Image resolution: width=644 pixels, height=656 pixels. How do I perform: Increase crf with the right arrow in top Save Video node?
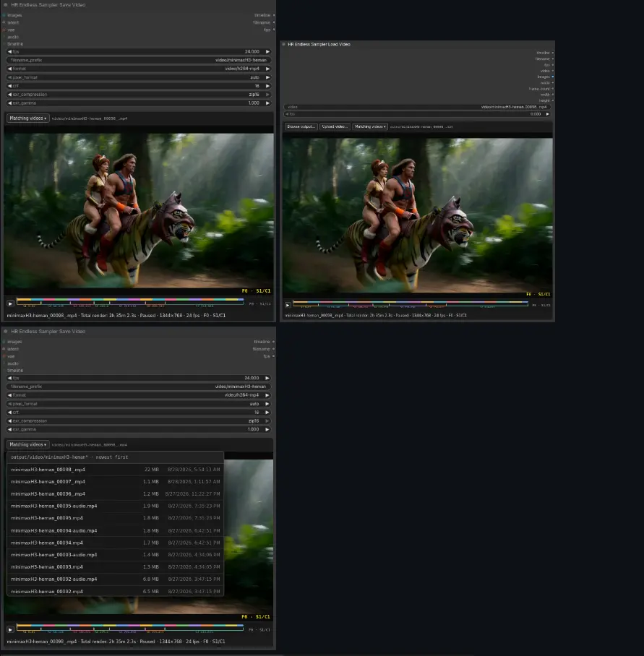(x=268, y=86)
